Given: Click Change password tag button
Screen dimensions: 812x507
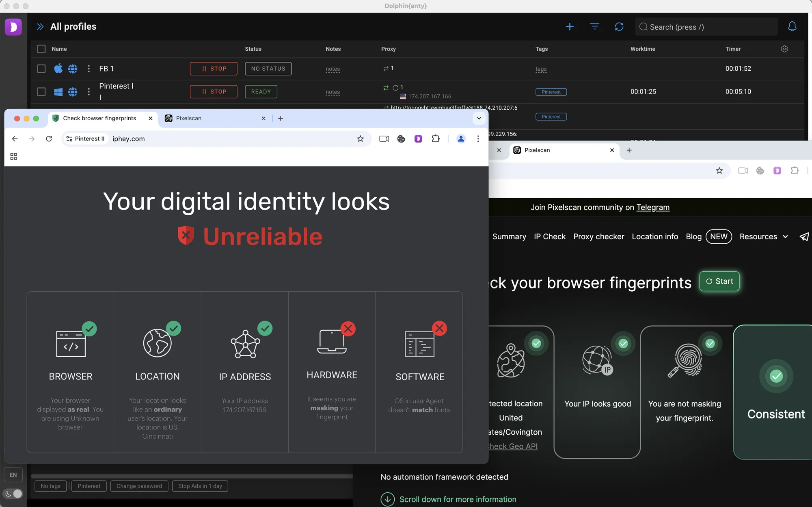Looking at the screenshot, I should tap(139, 486).
